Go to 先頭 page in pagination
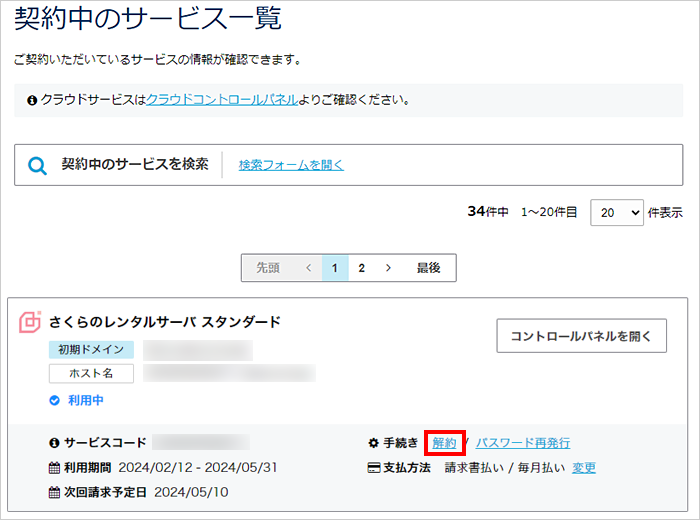Image resolution: width=700 pixels, height=520 pixels. 268,268
